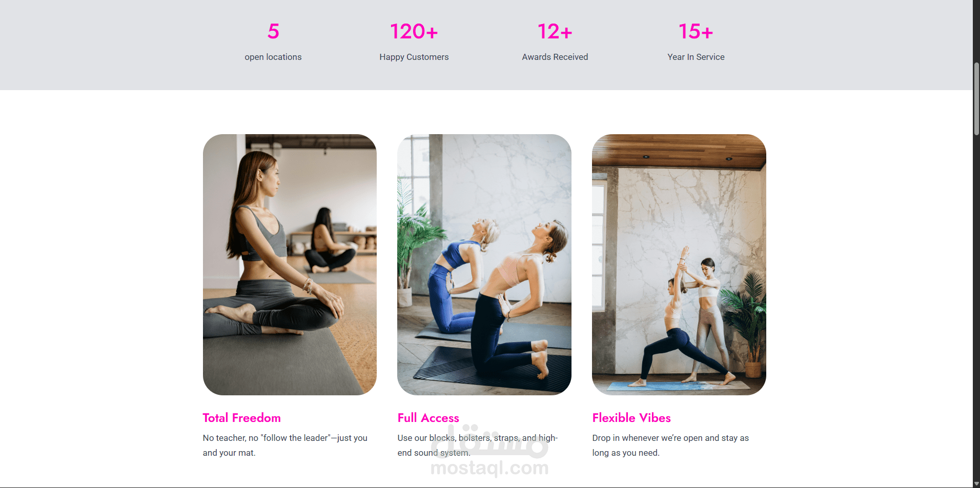Click the '5' open locations counter
The height and width of the screenshot is (488, 980).
[x=273, y=32]
